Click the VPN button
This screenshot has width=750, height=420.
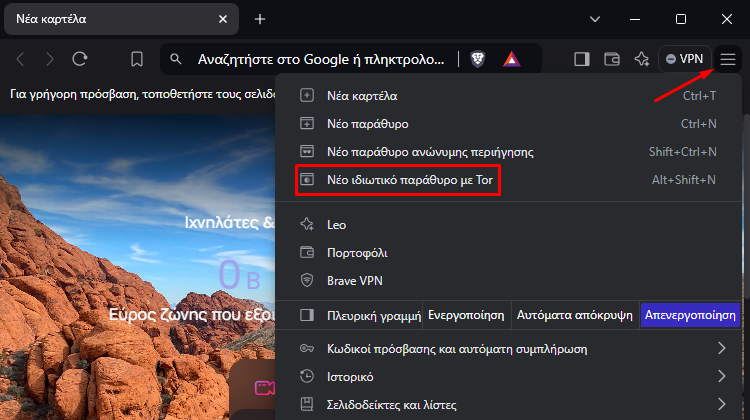[685, 59]
